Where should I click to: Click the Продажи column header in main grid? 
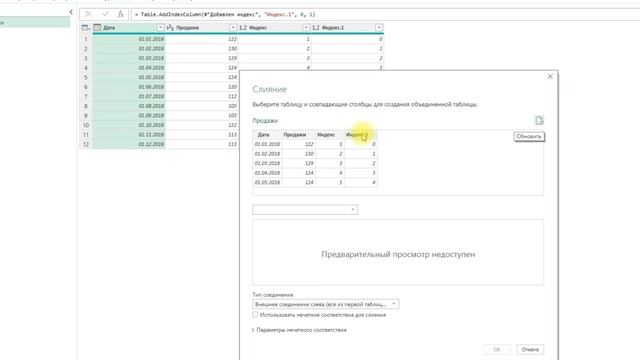click(x=202, y=28)
